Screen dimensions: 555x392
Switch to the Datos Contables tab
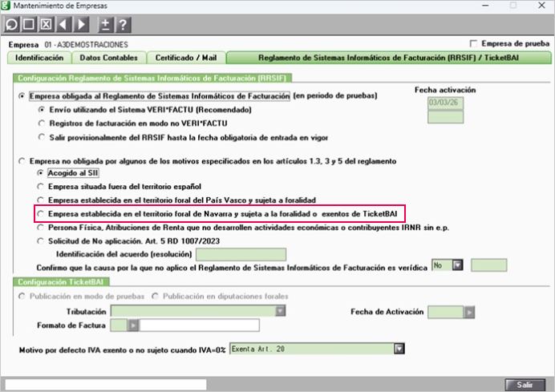108,58
